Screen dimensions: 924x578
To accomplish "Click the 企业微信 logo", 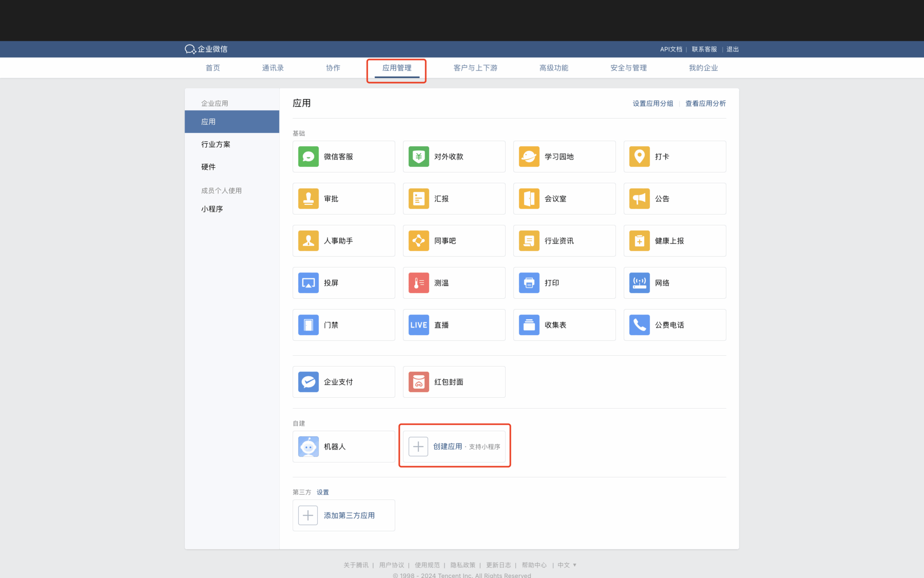I will pyautogui.click(x=206, y=49).
